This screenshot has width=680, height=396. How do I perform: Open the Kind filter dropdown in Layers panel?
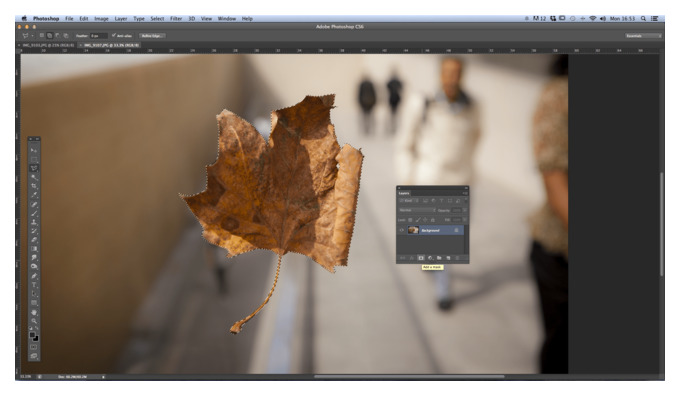[409, 201]
